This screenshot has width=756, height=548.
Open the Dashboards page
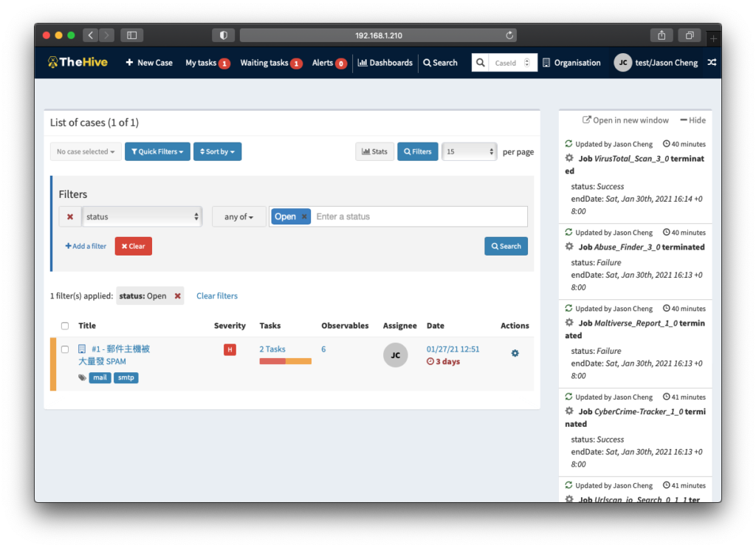[x=385, y=63]
